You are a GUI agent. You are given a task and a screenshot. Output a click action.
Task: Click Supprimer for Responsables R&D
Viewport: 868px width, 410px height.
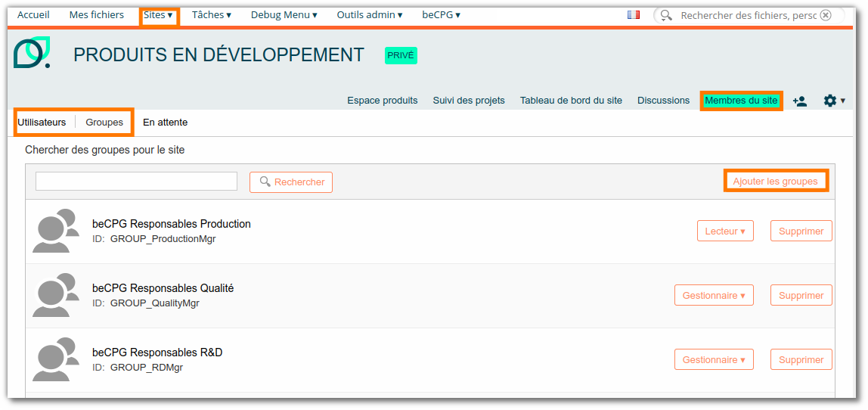pos(801,359)
